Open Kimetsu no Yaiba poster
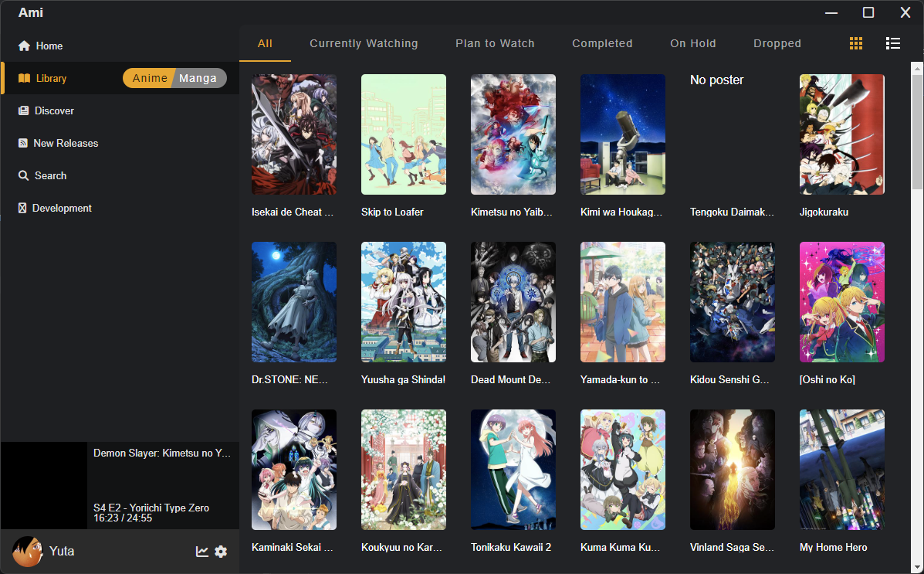924x574 pixels. click(x=513, y=134)
